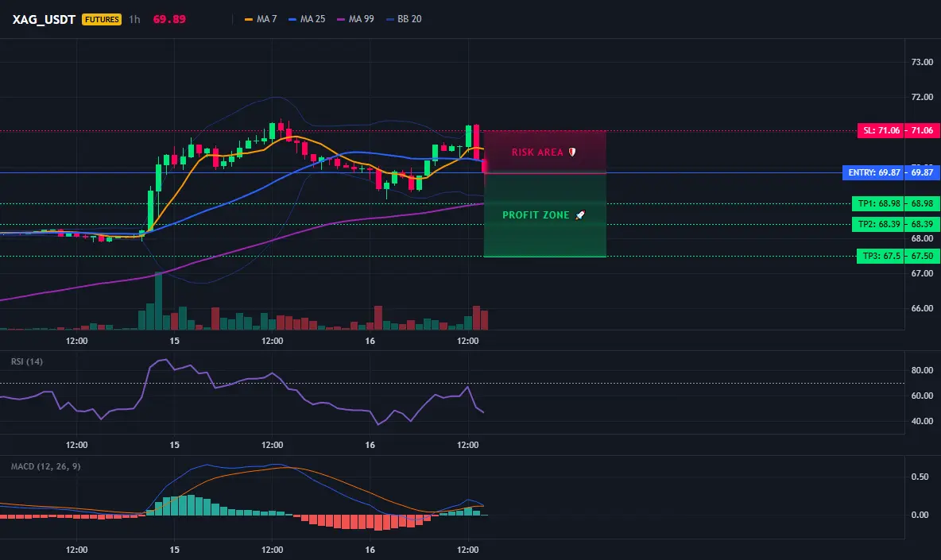Image resolution: width=941 pixels, height=560 pixels.
Task: Click the XAG_USDT symbol name
Action: (x=44, y=19)
